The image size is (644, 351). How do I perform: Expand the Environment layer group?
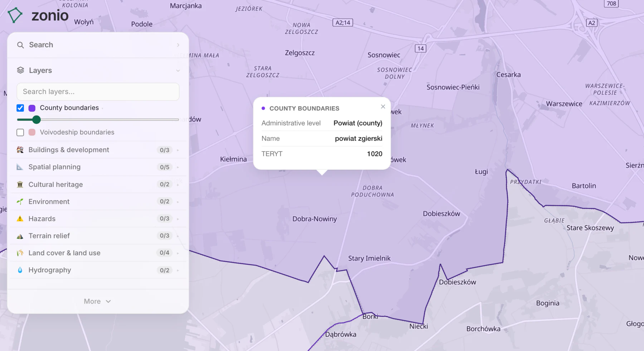point(178,202)
